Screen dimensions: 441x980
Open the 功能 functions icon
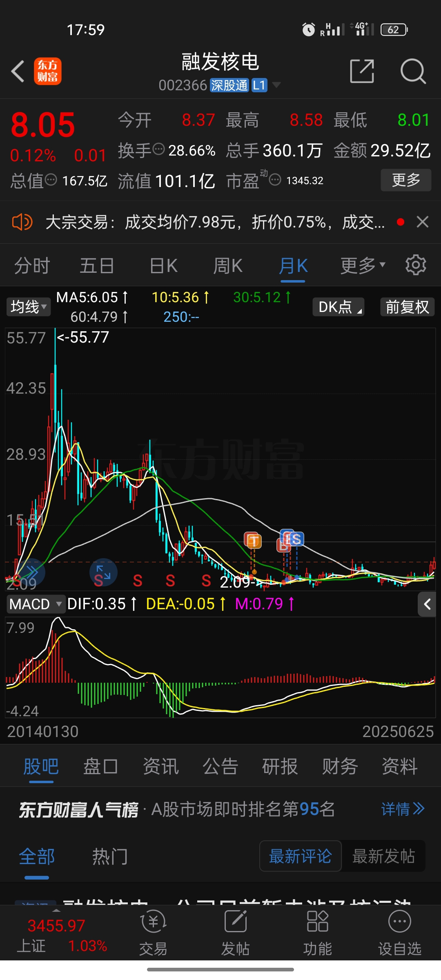pyautogui.click(x=317, y=933)
